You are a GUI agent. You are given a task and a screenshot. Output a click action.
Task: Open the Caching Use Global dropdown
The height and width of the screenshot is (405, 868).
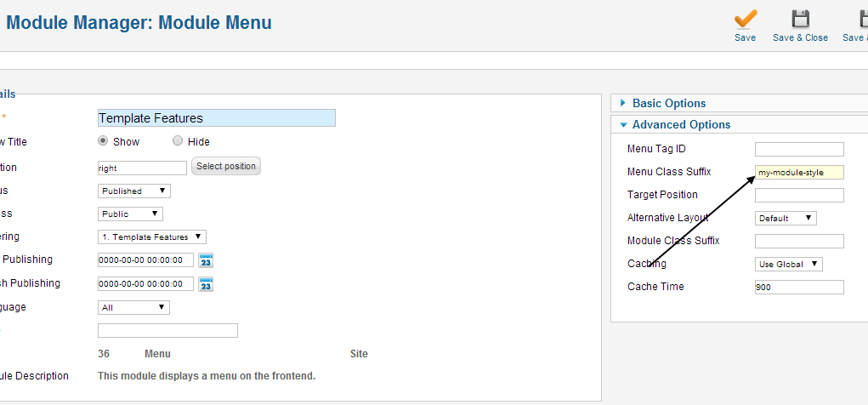(789, 265)
